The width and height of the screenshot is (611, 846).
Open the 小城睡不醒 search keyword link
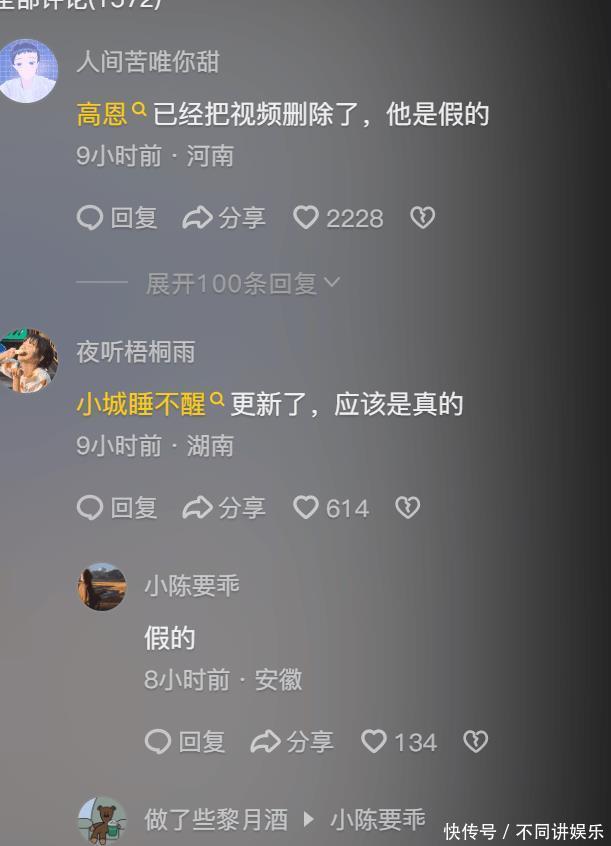tap(150, 404)
